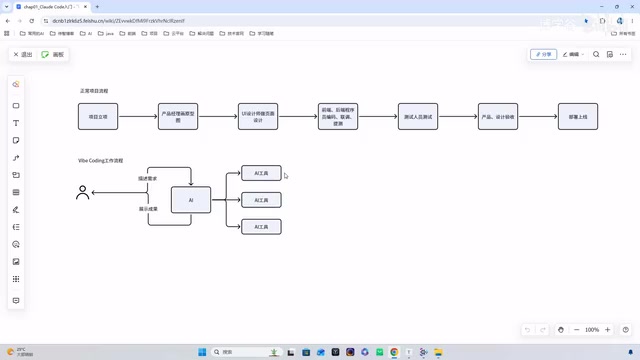This screenshot has height=360, width=640.
Task: Click the comment icon at toolbar bottom
Action: [16, 300]
